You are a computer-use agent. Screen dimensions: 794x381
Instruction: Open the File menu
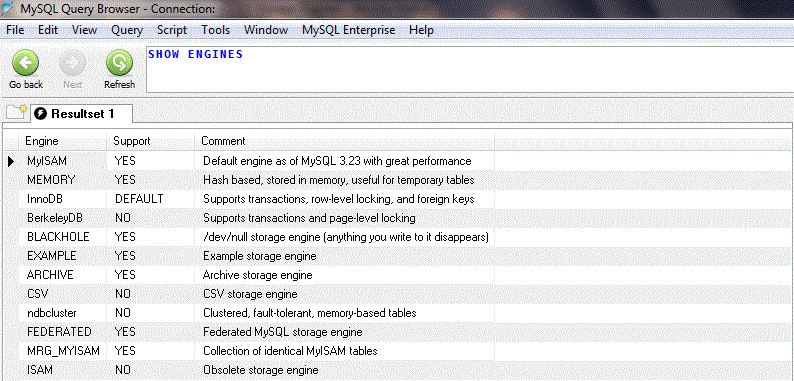pyautogui.click(x=15, y=30)
